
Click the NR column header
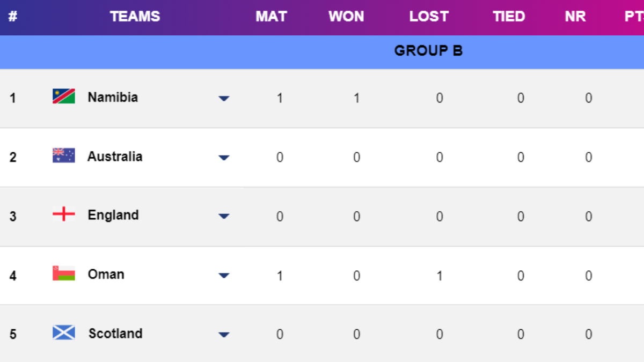tap(575, 17)
